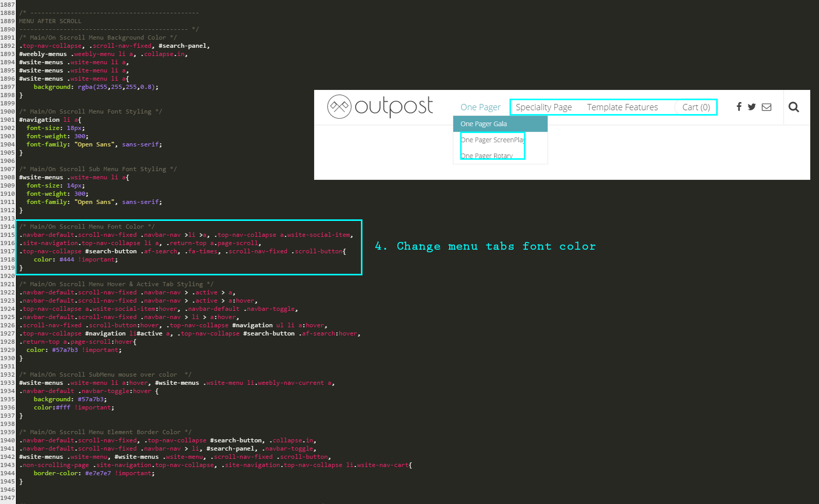Screen dimensions: 819x504
Task: Click line number 1935 in gutter
Action: point(8,400)
